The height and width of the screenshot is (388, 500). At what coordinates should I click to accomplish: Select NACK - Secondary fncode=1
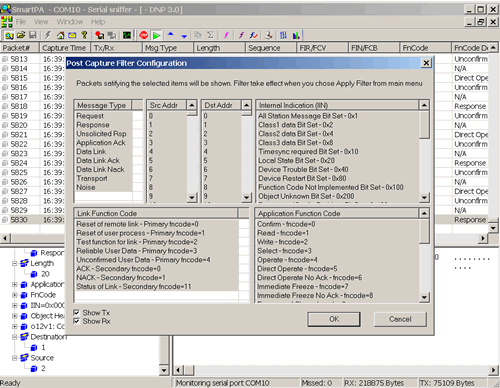pyautogui.click(x=157, y=278)
